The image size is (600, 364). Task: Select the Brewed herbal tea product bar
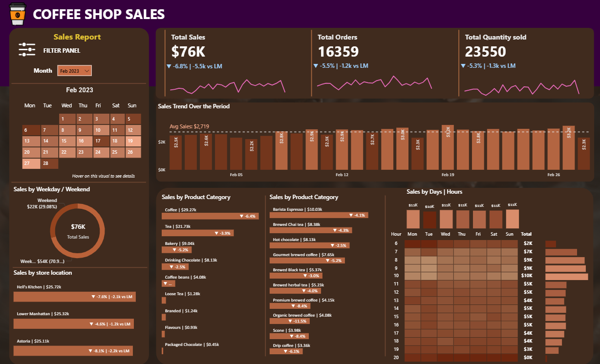click(296, 291)
